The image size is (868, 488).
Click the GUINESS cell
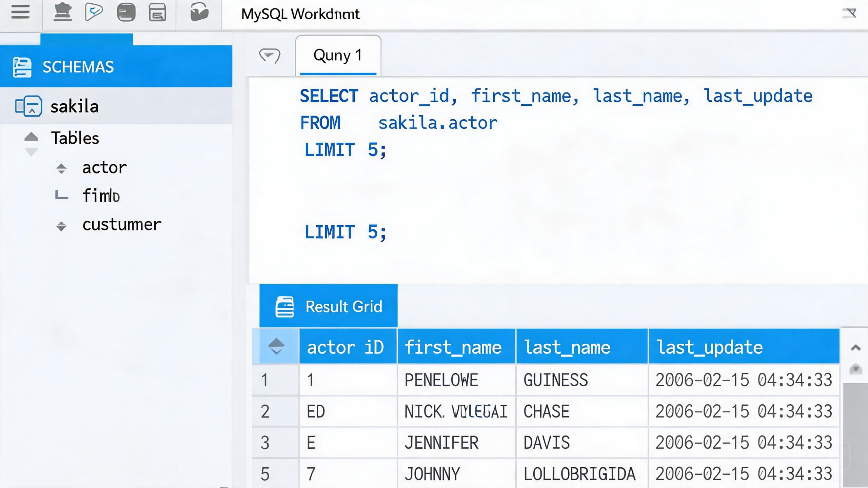582,380
